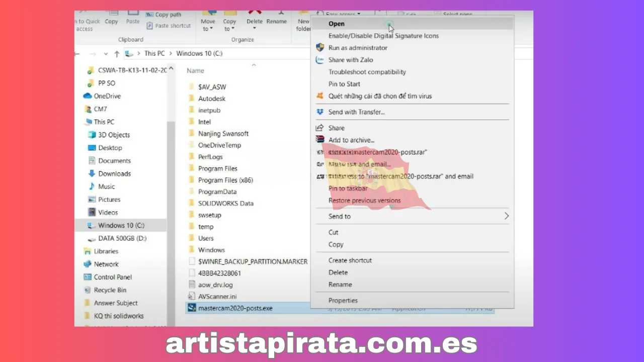Click the Downloads arrow icon in sidebar
Viewport: 644px width, 362px height.
92,173
